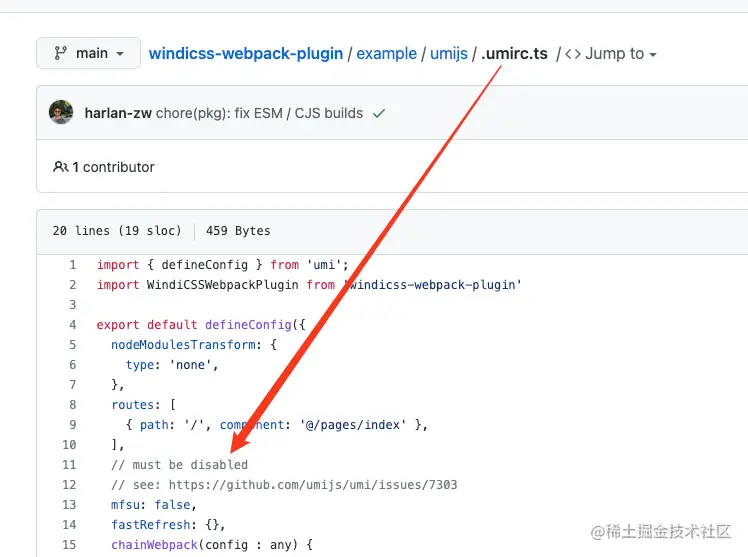Image resolution: width=748 pixels, height=557 pixels.
Task: Click the '// must be disabled' comment
Action: tap(179, 465)
